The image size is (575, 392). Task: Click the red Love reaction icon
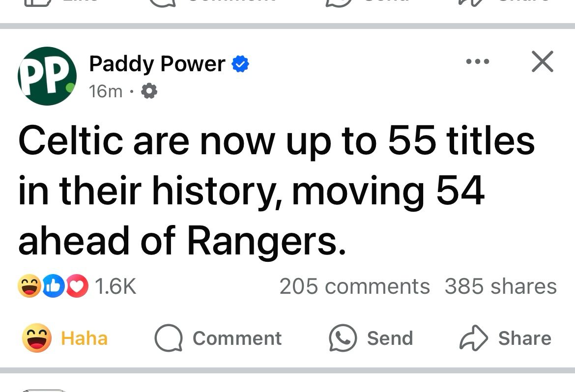(77, 286)
